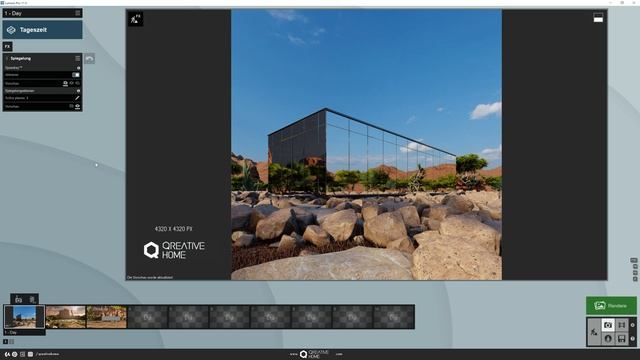The width and height of the screenshot is (640, 360).
Task: Click the lower round icon right of the mode grid
Action: click(633, 338)
